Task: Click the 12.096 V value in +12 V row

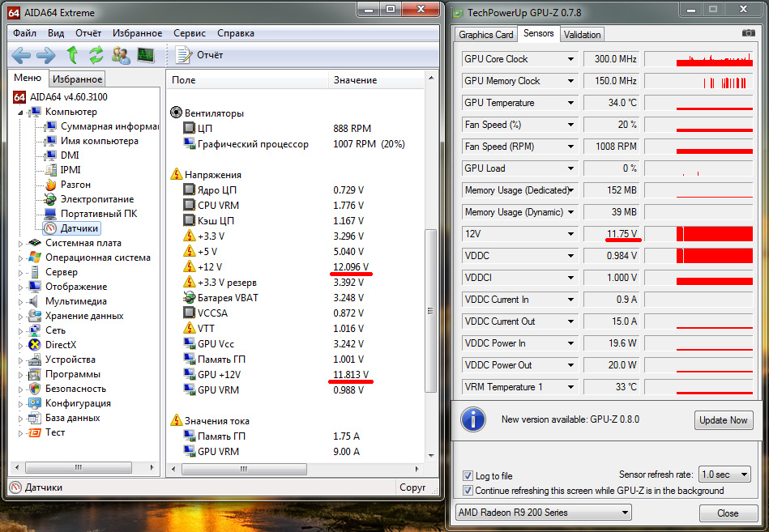Action: click(351, 267)
